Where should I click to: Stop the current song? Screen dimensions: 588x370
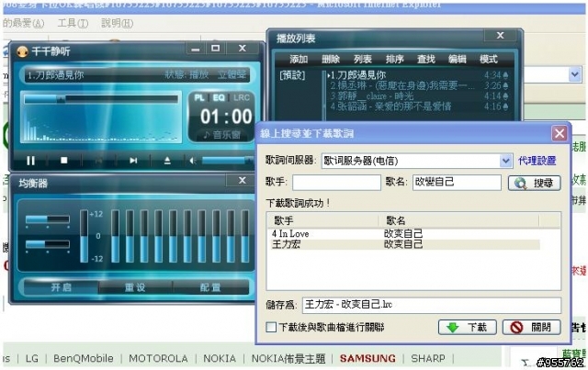pyautogui.click(x=64, y=161)
